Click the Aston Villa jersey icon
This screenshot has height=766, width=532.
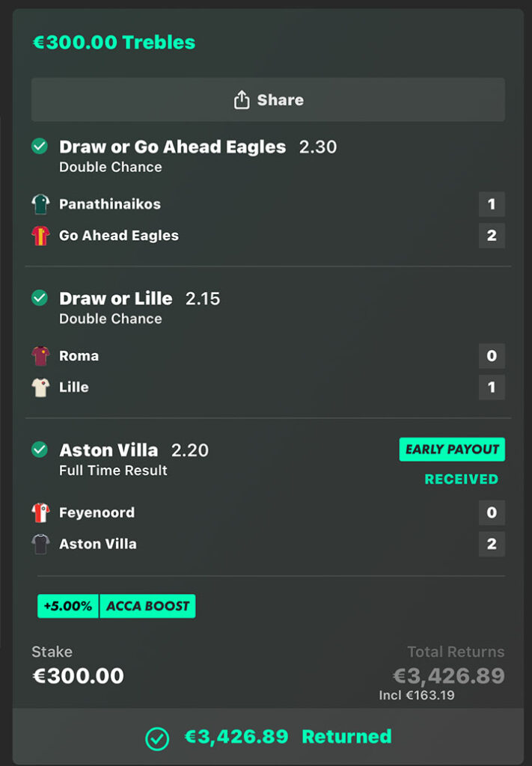coord(40,544)
